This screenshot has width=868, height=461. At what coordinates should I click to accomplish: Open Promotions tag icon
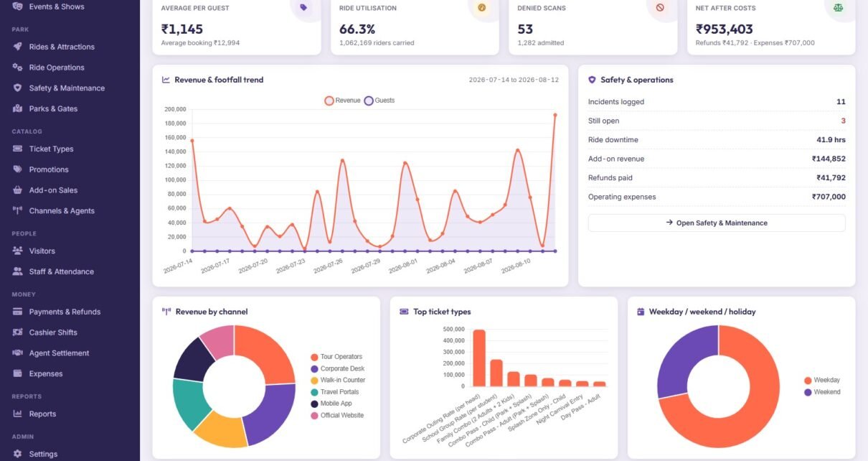[17, 169]
